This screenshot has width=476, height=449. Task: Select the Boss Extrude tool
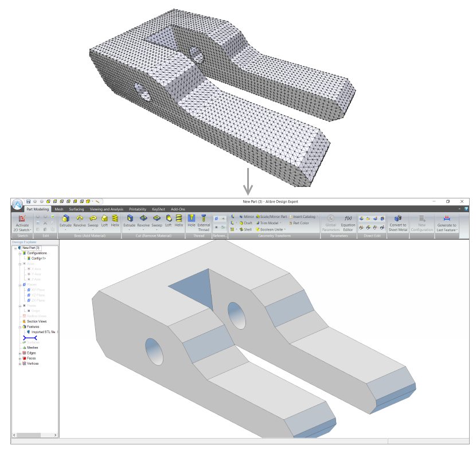pyautogui.click(x=66, y=221)
